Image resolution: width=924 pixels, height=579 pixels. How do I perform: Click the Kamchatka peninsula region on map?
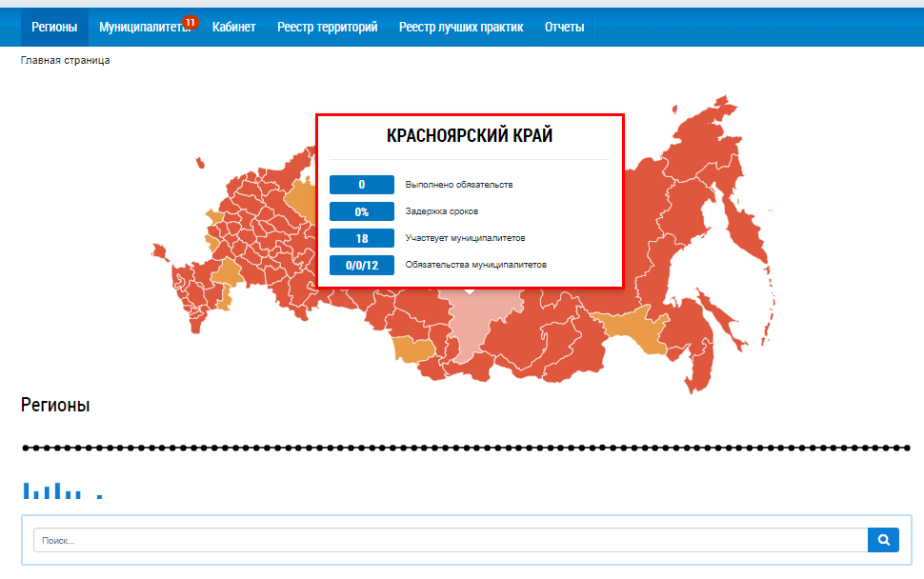[x=746, y=230]
